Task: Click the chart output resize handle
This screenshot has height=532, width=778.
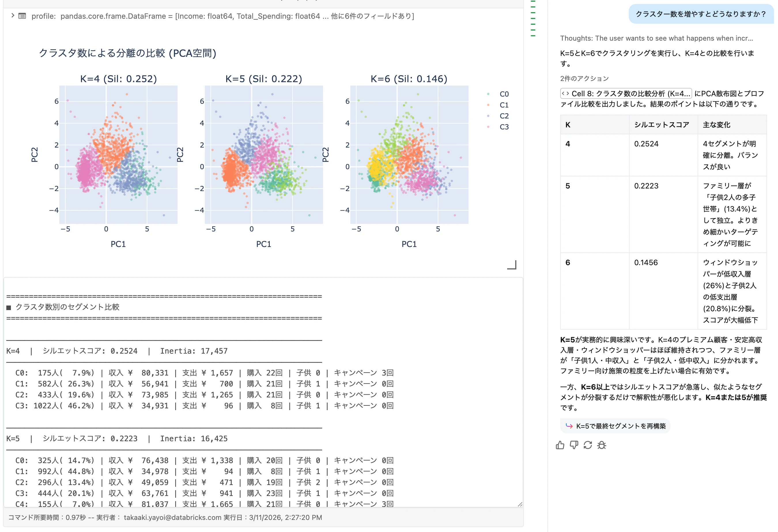Action: 512,265
